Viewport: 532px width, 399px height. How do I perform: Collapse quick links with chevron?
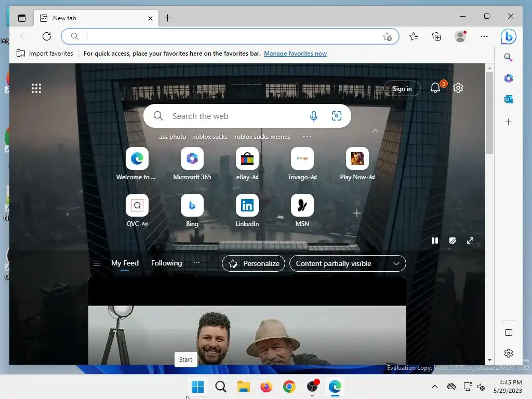point(375,131)
